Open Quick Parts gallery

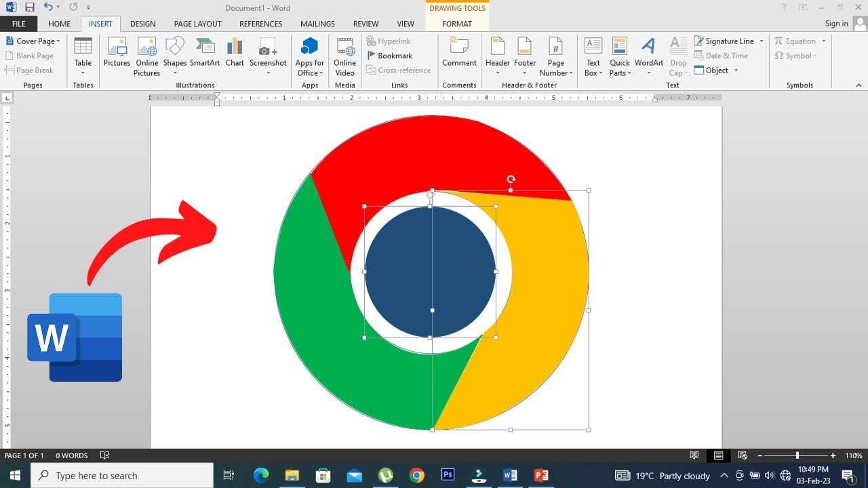620,57
